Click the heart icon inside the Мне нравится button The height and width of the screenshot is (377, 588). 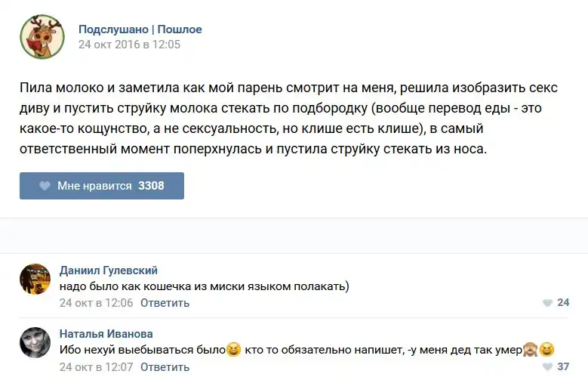coord(45,186)
